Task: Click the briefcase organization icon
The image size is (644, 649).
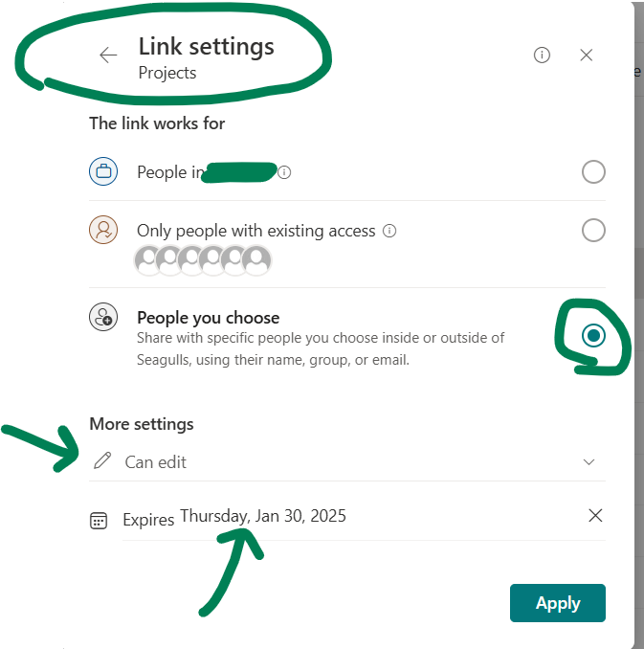Action: 103,171
